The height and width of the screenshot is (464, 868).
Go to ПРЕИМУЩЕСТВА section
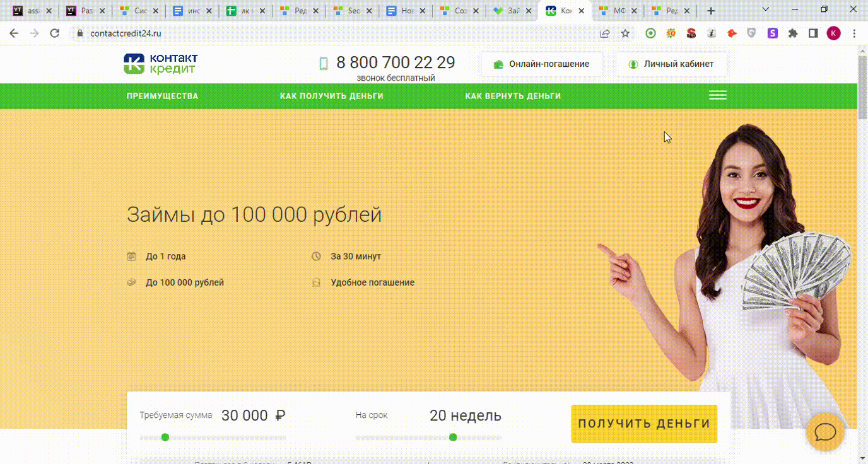(x=162, y=96)
